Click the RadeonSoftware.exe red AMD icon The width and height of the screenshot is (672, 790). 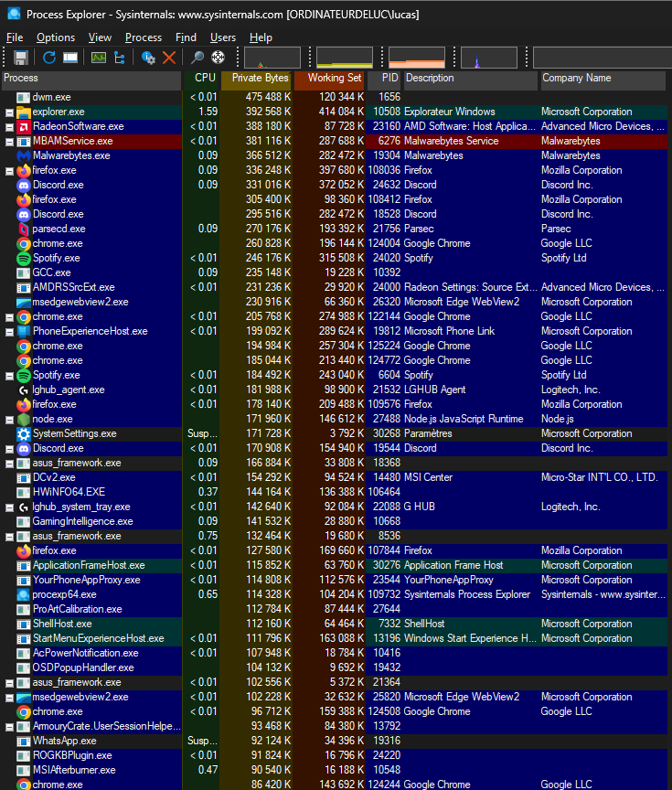(23, 126)
